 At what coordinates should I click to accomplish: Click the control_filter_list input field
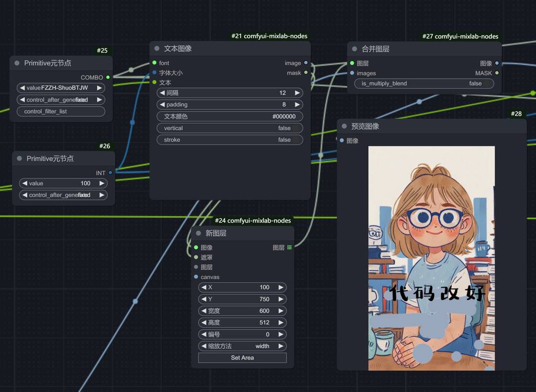coord(61,111)
